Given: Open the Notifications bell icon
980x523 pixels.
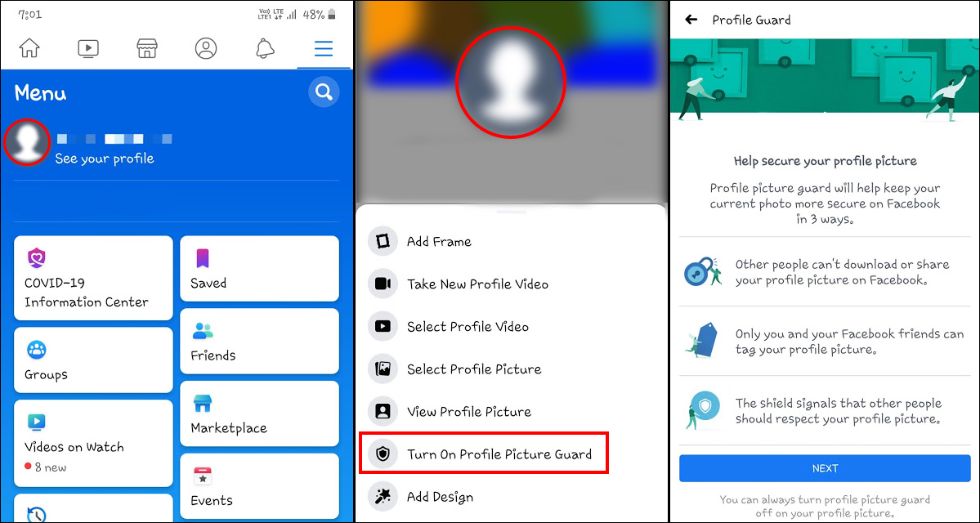Looking at the screenshot, I should [x=264, y=48].
